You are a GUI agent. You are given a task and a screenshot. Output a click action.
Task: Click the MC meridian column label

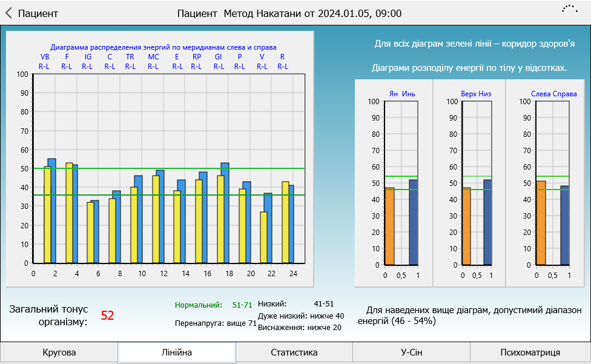point(153,57)
